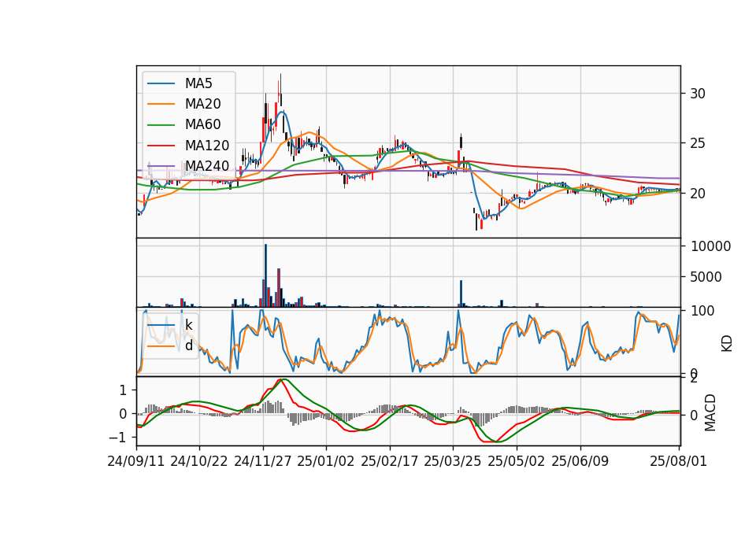The width and height of the screenshot is (756, 543).
Task: Click the green MA60 legend line sample
Action: tap(161, 125)
